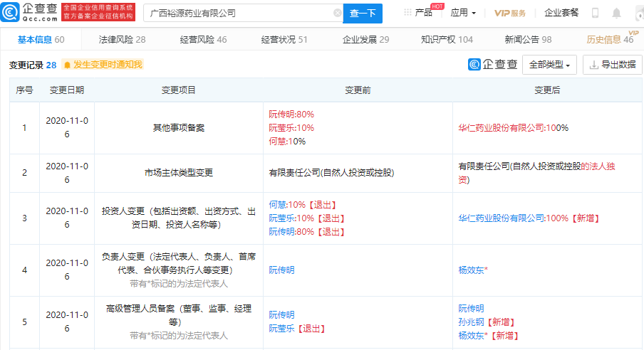Switch to 法律风险 tab
This screenshot has width=644, height=350.
122,39
